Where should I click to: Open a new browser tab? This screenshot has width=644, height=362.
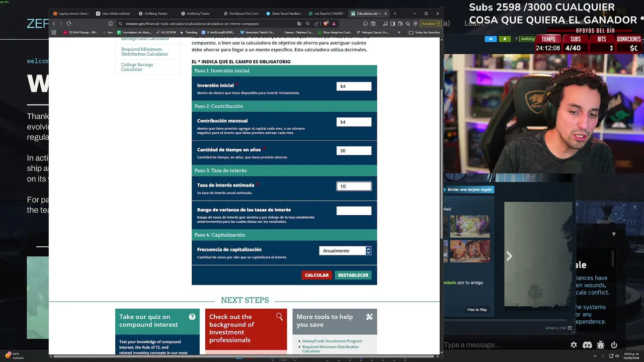[x=395, y=14]
